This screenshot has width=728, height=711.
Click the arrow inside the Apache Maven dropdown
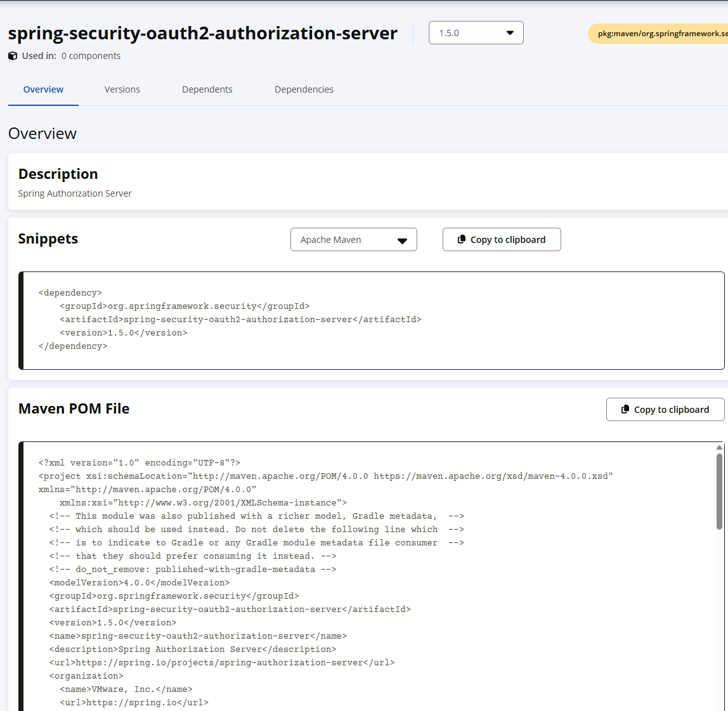click(x=402, y=240)
